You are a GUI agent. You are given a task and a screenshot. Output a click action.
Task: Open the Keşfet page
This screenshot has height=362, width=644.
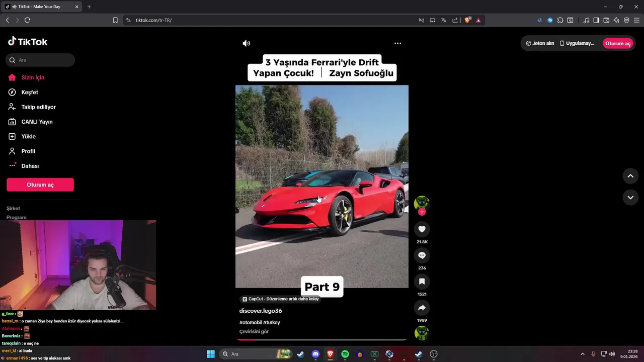(x=30, y=93)
